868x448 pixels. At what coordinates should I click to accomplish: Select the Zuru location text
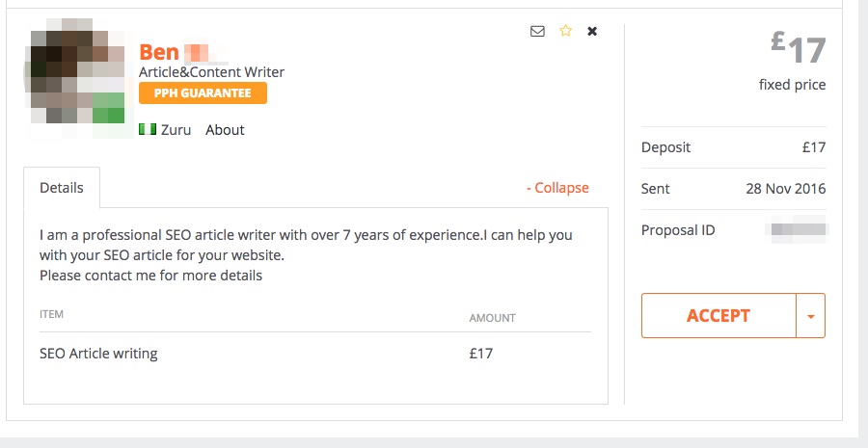(176, 130)
